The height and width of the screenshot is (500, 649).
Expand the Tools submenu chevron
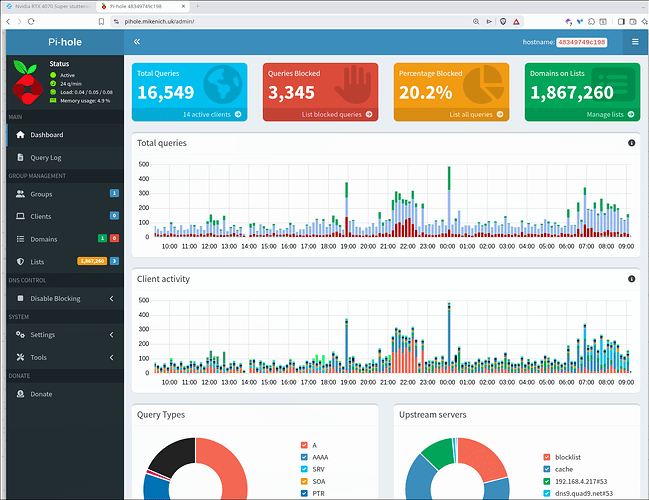coord(111,357)
